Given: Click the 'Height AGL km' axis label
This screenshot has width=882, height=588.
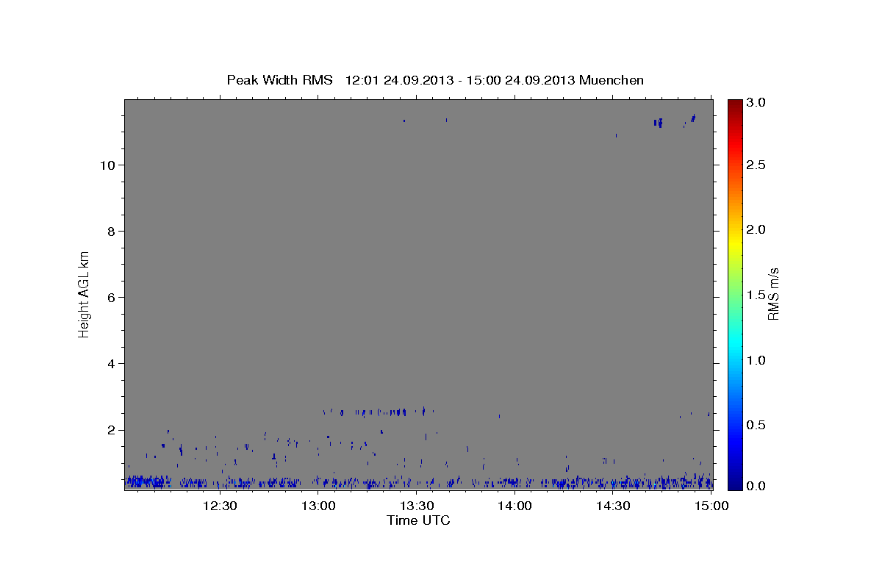Looking at the screenshot, I should 85,295.
